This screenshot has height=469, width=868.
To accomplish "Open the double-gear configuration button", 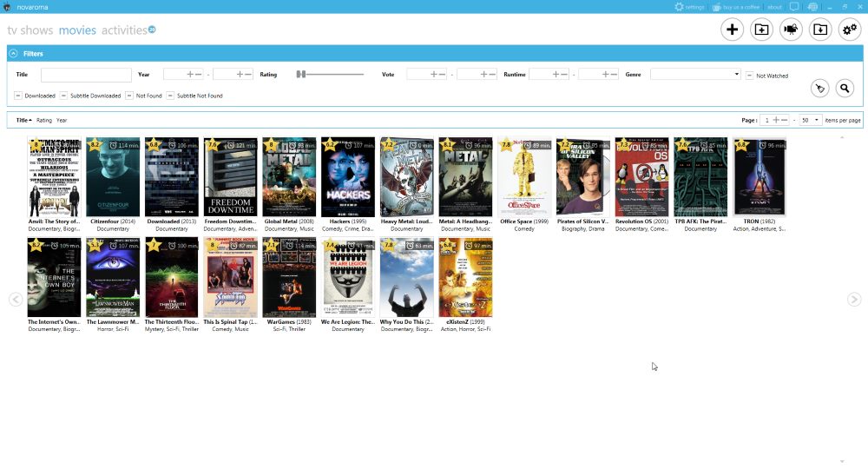I will [850, 30].
